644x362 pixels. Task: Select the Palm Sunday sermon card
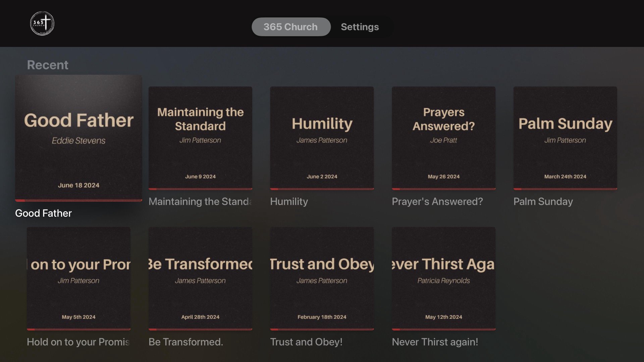point(565,137)
